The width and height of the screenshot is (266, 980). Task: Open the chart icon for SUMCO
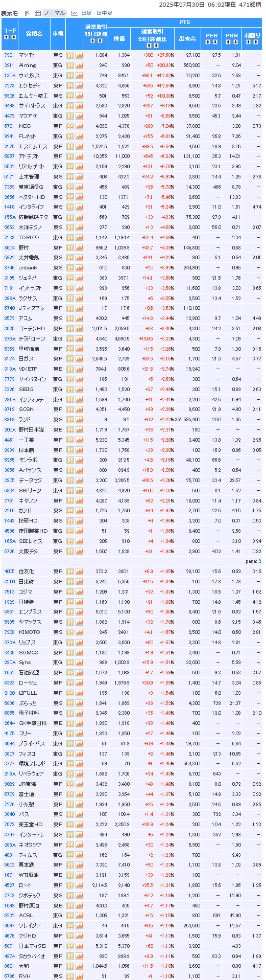(79, 652)
